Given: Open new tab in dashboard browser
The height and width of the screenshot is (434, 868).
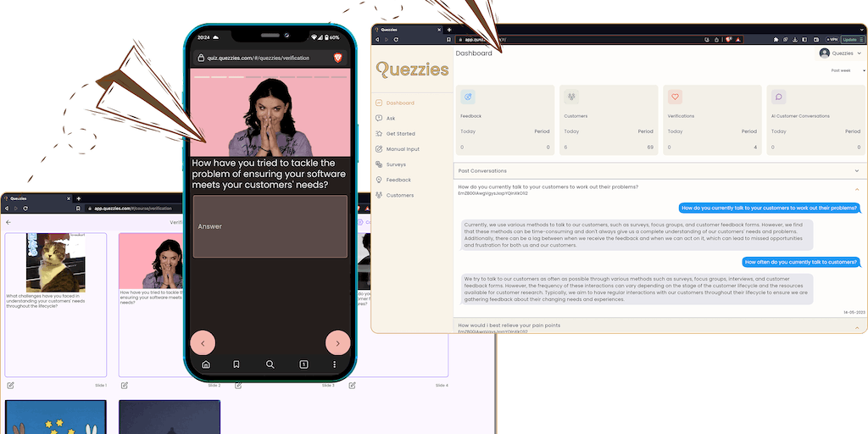Looking at the screenshot, I should coord(449,30).
